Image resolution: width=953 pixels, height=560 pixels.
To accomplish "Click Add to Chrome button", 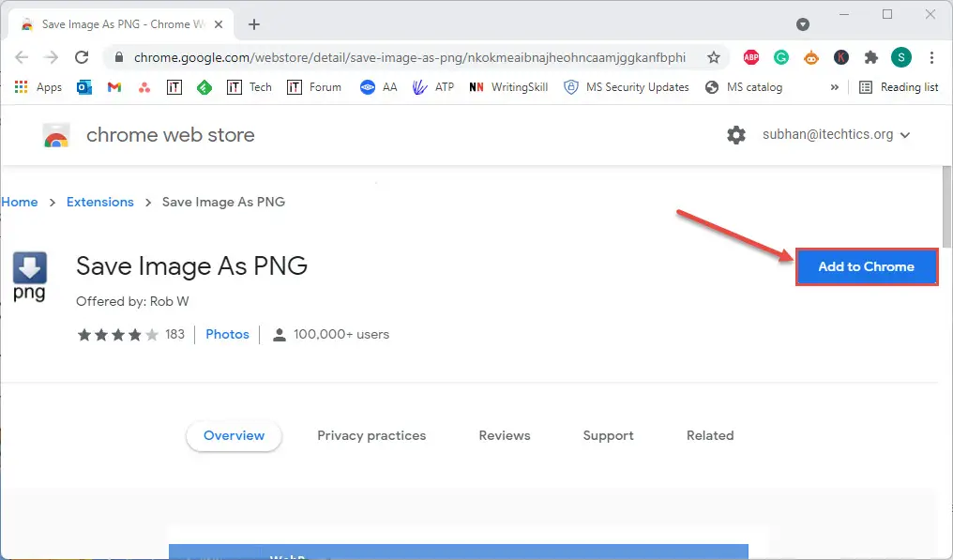I will click(867, 266).
